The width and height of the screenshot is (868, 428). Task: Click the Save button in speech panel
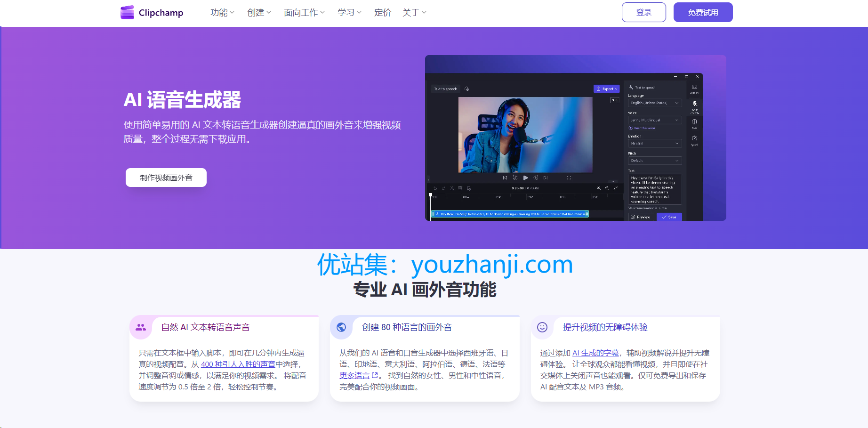tap(669, 217)
